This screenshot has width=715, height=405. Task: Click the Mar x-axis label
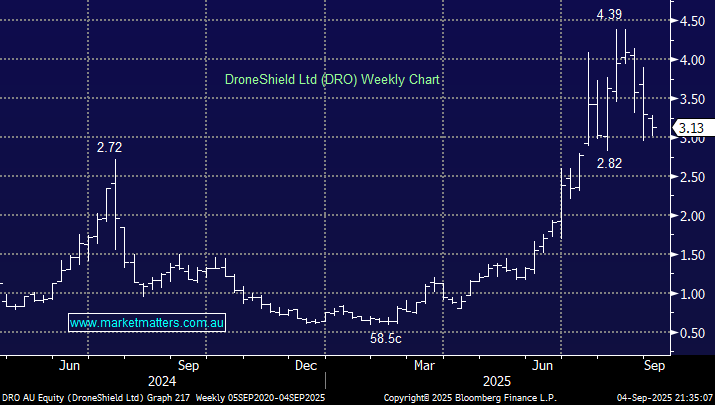[424, 365]
